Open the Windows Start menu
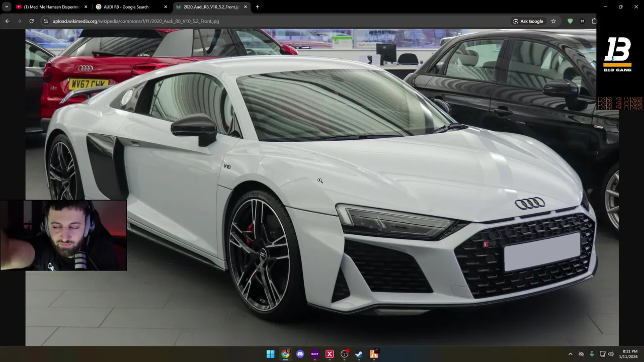Viewport: 644px width, 362px height. pyautogui.click(x=270, y=354)
